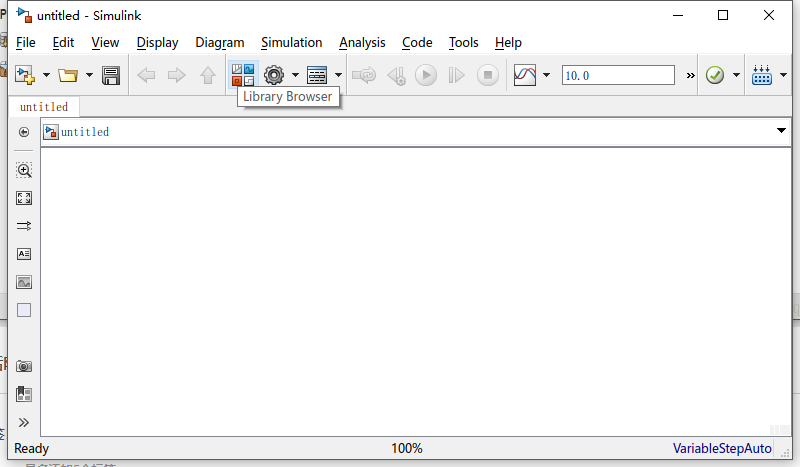Open the Display menu
Viewport: 800px width, 467px height.
tap(157, 42)
